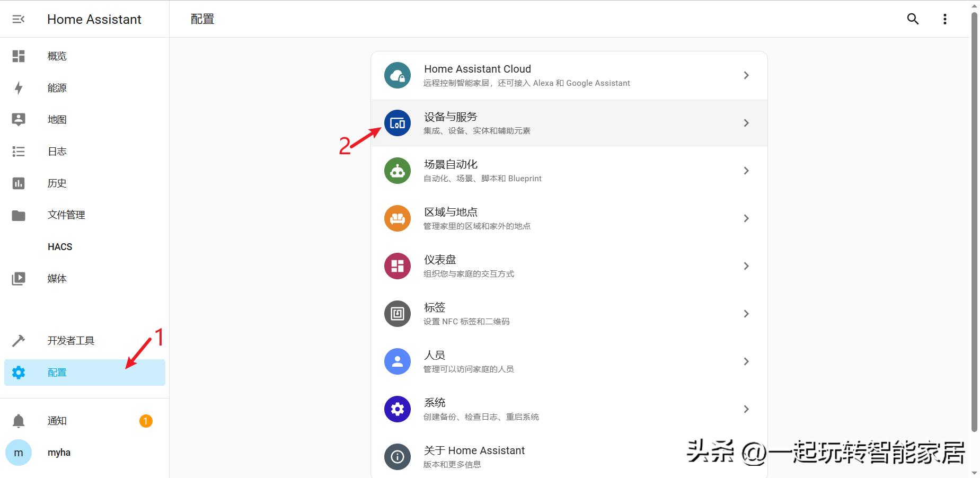Open the three-dot overflow menu
Screen dimensions: 980x478
(944, 19)
